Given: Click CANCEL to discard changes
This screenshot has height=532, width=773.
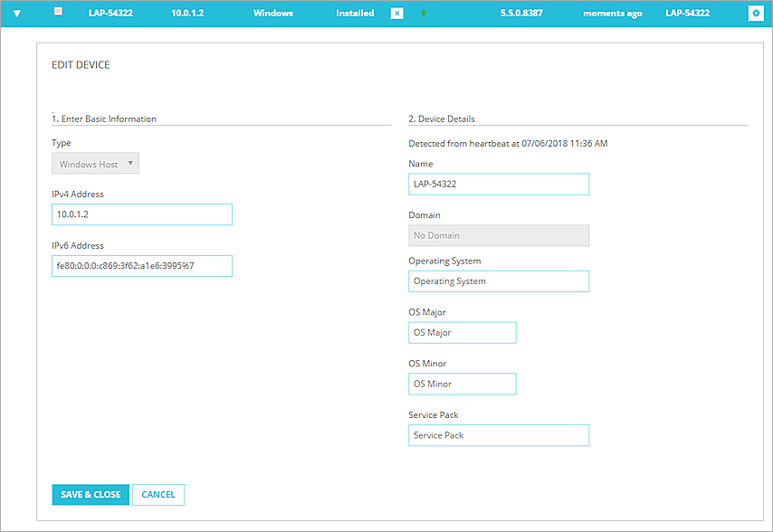Looking at the screenshot, I should click(x=158, y=495).
